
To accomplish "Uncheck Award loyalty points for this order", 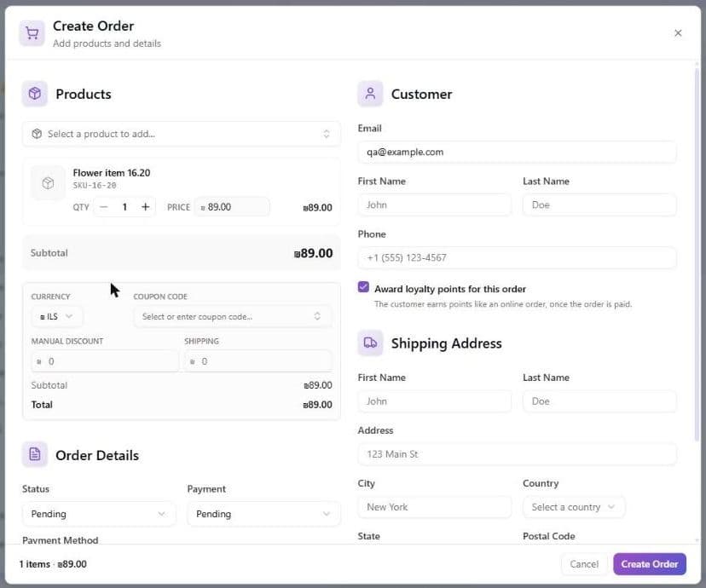I will point(363,287).
